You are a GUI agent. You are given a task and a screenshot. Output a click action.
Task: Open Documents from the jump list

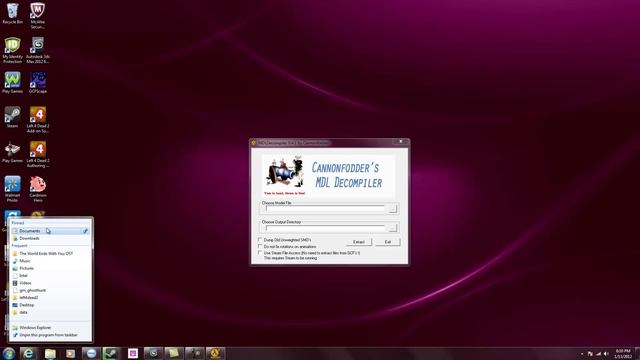click(50, 231)
